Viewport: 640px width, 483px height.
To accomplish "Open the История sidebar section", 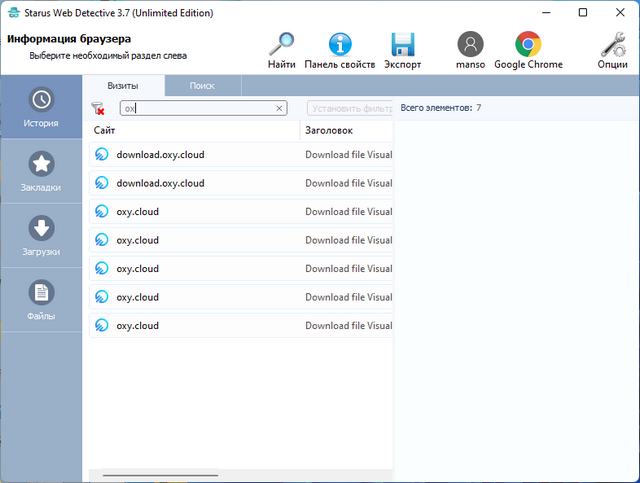I will click(41, 108).
